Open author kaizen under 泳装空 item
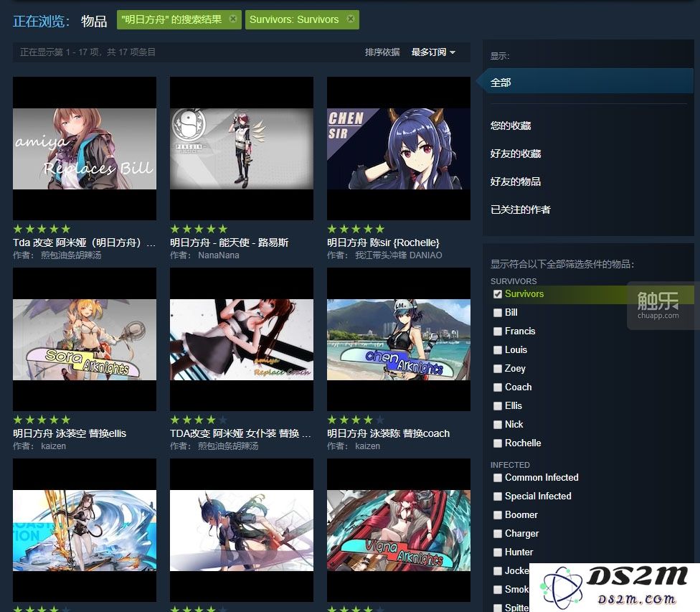Screen dimensions: 700x612 click(x=54, y=446)
